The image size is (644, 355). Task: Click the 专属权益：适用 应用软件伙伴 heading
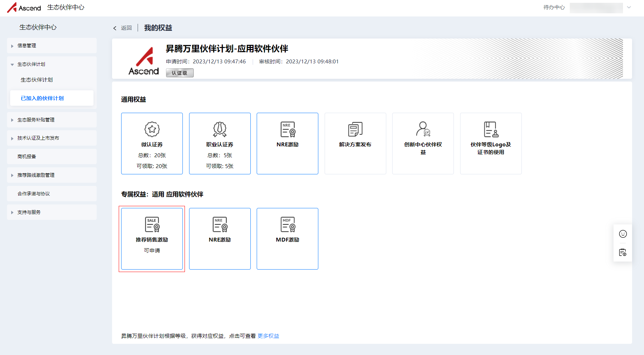click(162, 194)
